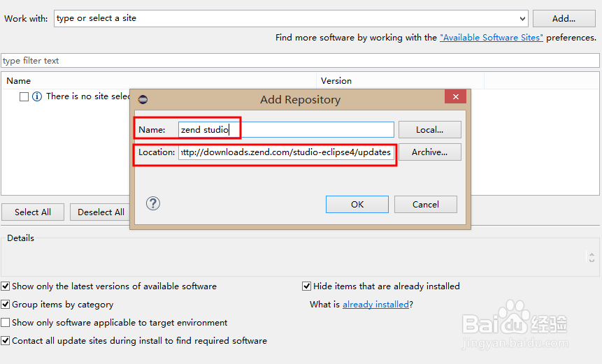Toggle 'Group items by category' checkbox
Screen dimensions: 602x364
(x=6, y=305)
